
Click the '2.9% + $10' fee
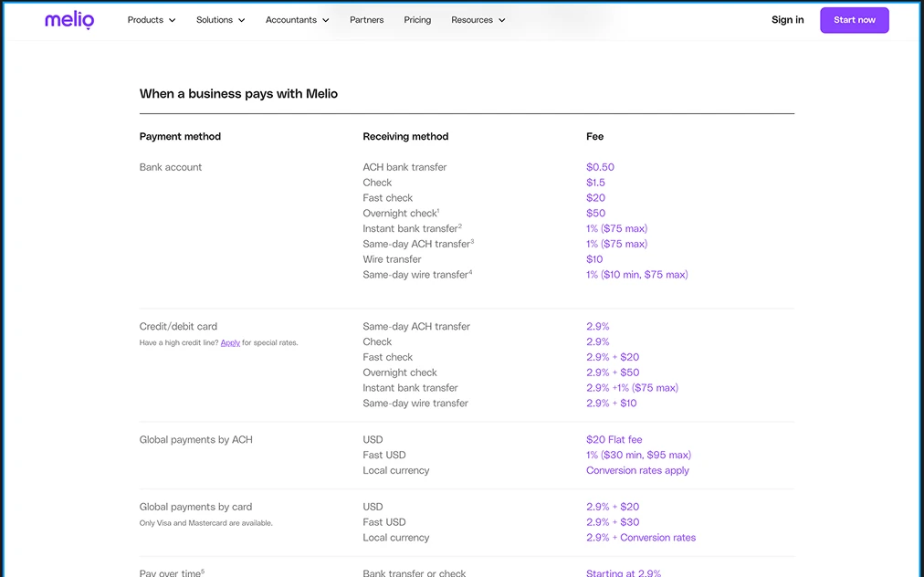point(612,403)
